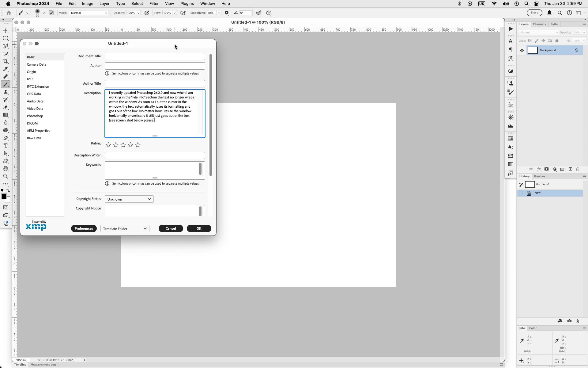Select the Horizontal Type tool

[6, 146]
